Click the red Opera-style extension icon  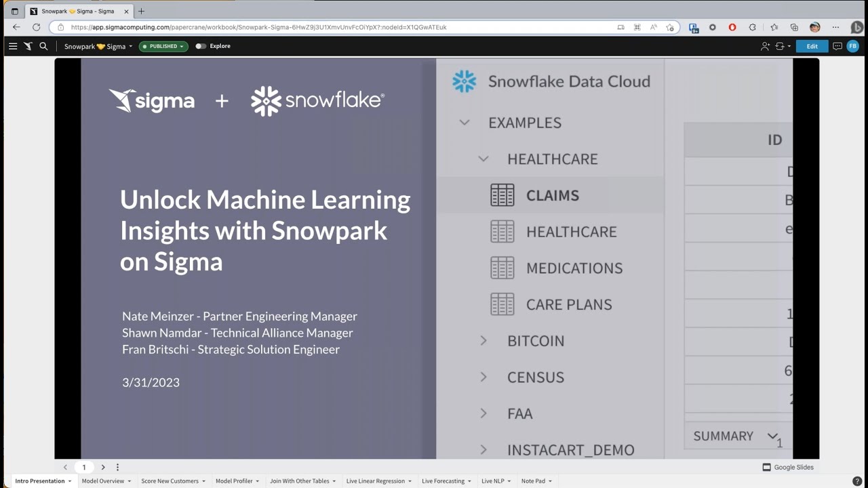(732, 27)
